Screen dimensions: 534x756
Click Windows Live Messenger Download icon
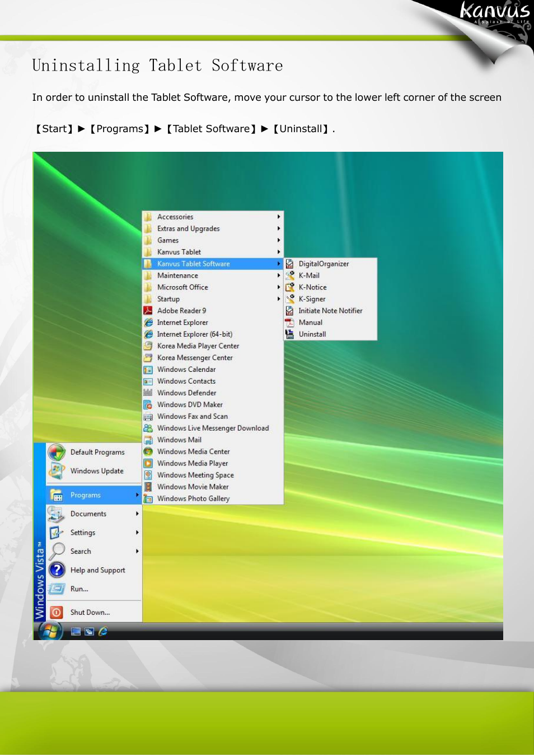[x=148, y=428]
